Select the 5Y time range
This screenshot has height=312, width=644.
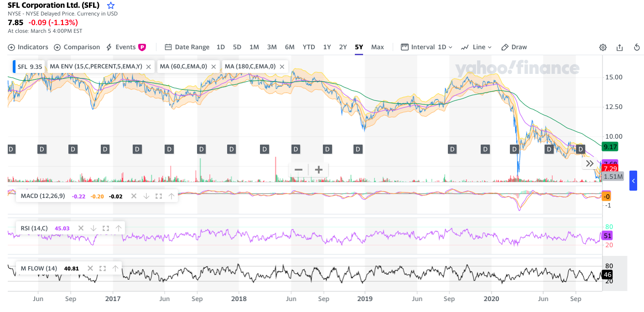pyautogui.click(x=359, y=47)
